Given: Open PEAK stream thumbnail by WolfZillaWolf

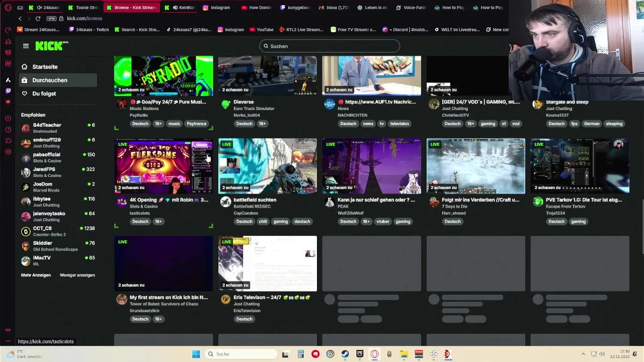Looking at the screenshot, I should click(x=372, y=166).
